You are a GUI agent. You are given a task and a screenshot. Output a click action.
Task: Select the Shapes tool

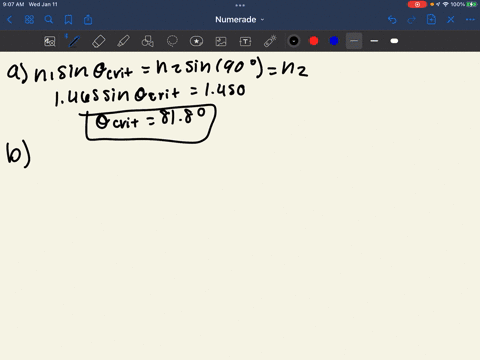pos(148,41)
